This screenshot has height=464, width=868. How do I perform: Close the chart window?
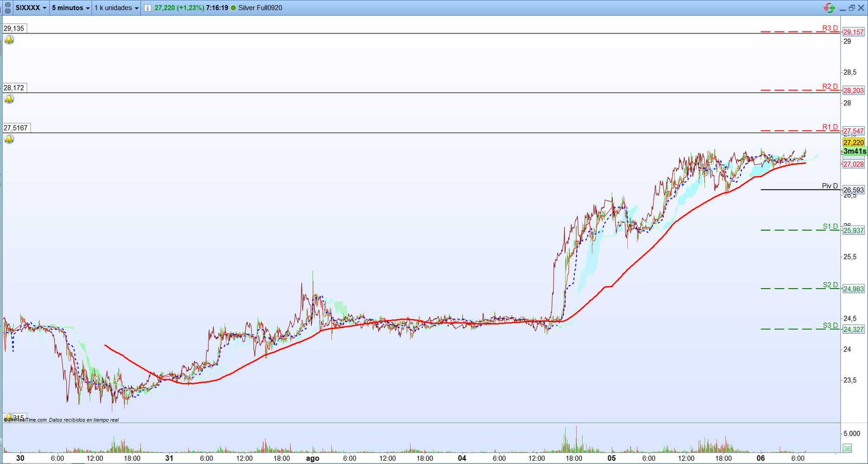pyautogui.click(x=861, y=8)
